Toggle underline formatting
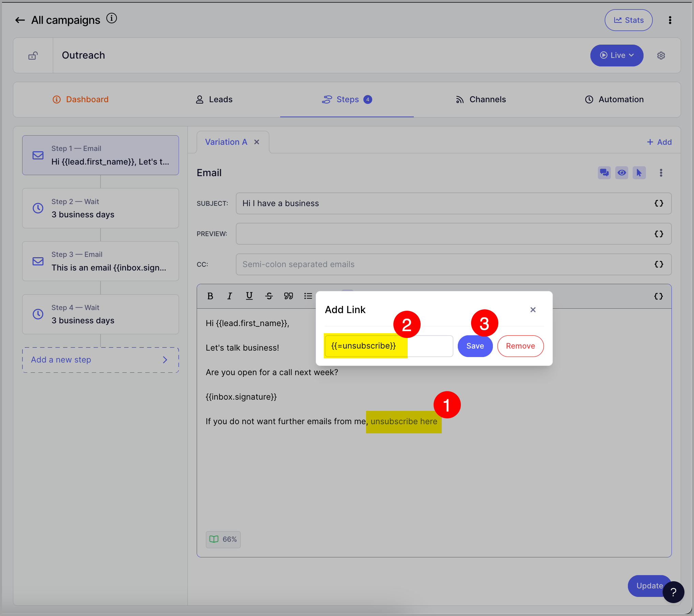 click(249, 296)
